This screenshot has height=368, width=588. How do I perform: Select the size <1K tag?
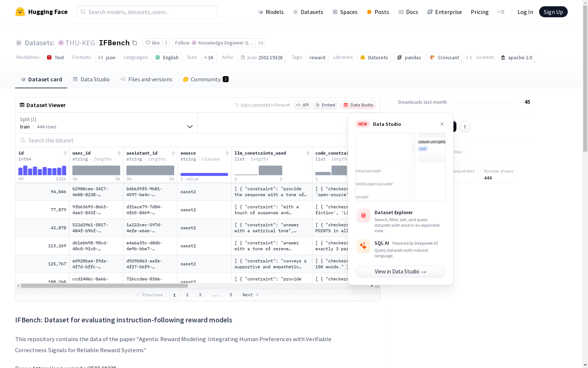[209, 57]
